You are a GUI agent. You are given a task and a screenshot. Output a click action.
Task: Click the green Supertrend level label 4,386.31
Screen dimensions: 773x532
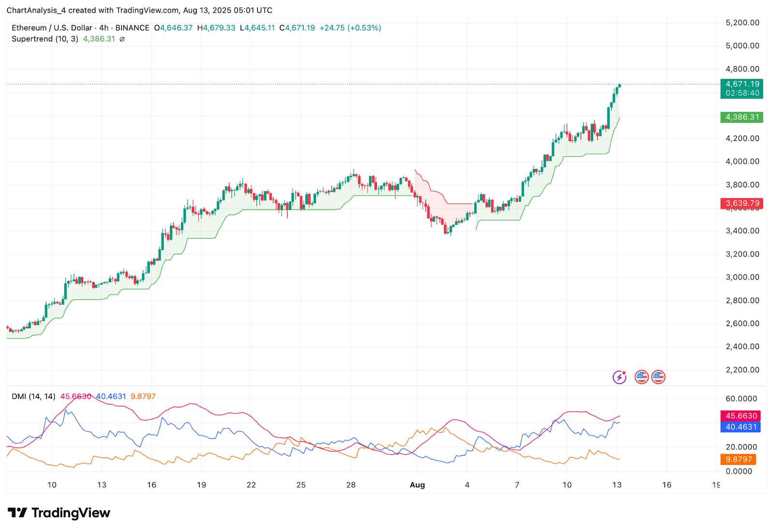[743, 117]
